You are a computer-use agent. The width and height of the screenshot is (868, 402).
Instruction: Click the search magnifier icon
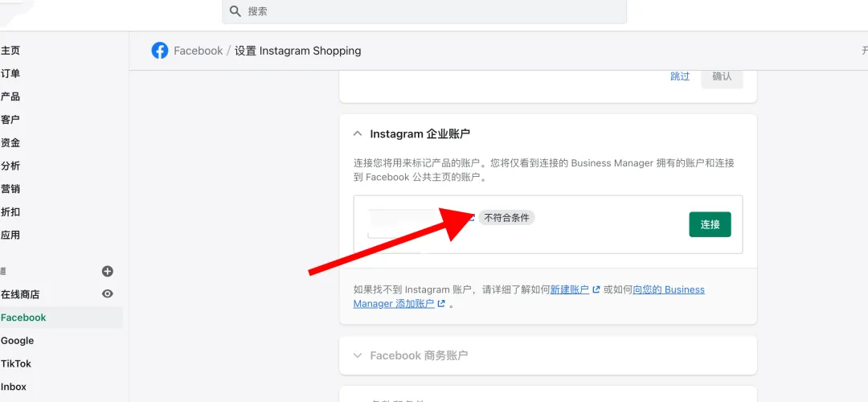coord(235,11)
